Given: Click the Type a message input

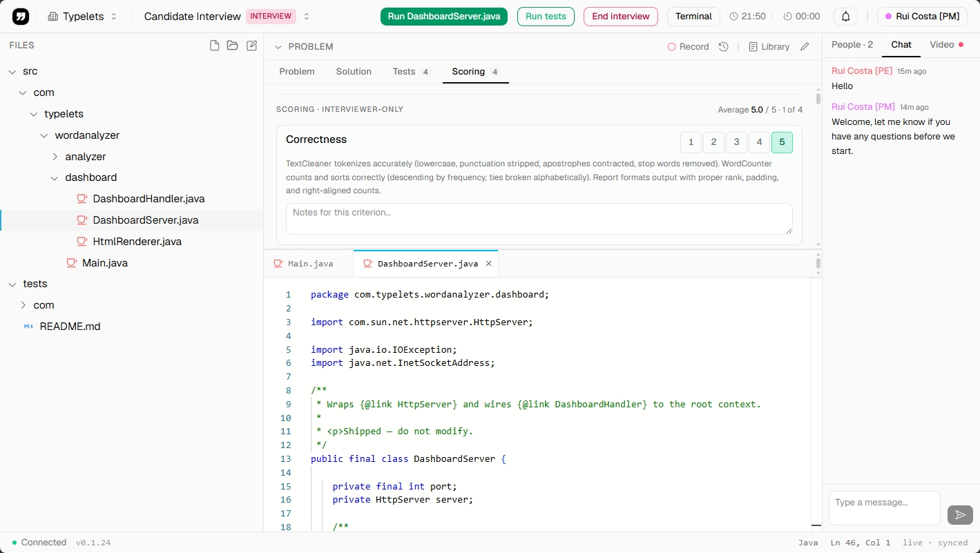Looking at the screenshot, I should tap(885, 508).
